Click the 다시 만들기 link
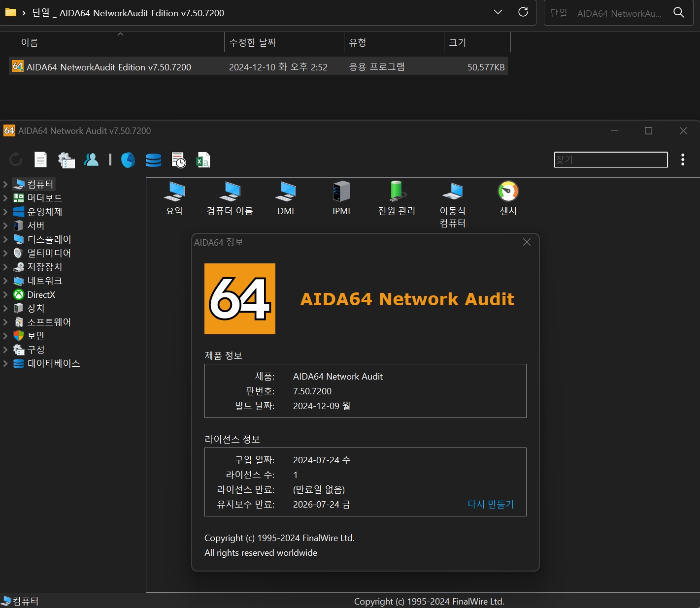Viewport: 700px width, 608px height. coord(491,504)
